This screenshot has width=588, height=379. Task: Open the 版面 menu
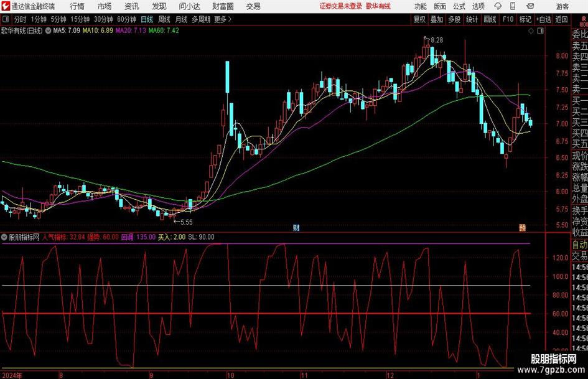coord(439,6)
